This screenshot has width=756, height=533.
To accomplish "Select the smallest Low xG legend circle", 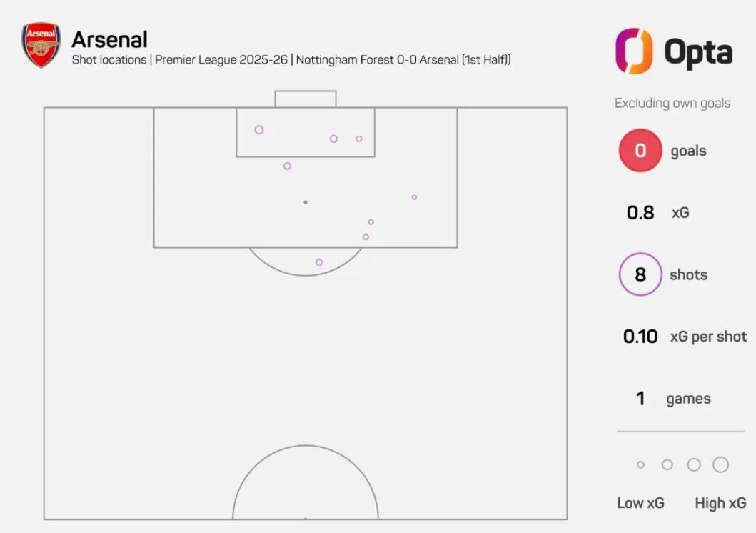I will pyautogui.click(x=640, y=465).
